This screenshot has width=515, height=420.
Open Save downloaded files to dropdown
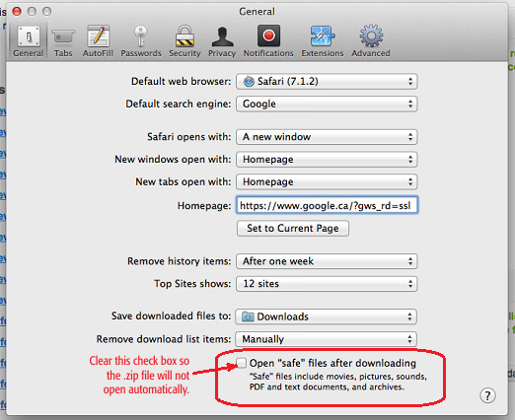pyautogui.click(x=326, y=316)
